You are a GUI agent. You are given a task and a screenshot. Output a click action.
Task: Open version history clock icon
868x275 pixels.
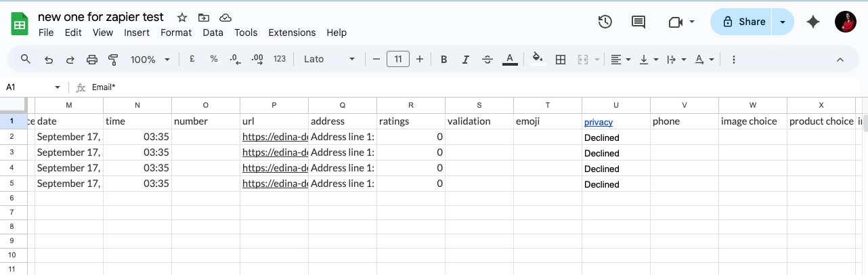pos(605,22)
